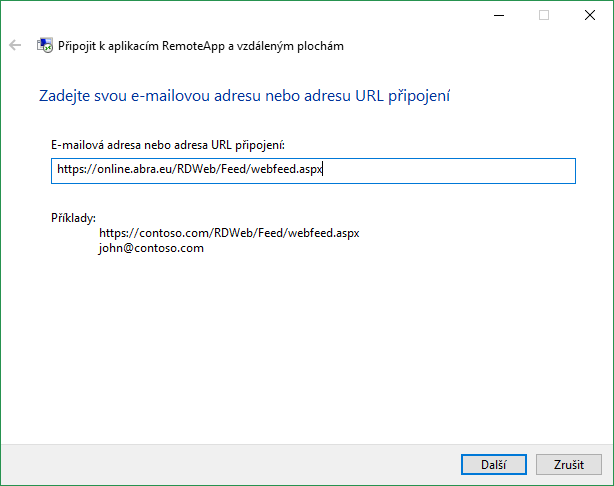Click the example contoso.com webfeed URL
614x486 pixels.
229,233
